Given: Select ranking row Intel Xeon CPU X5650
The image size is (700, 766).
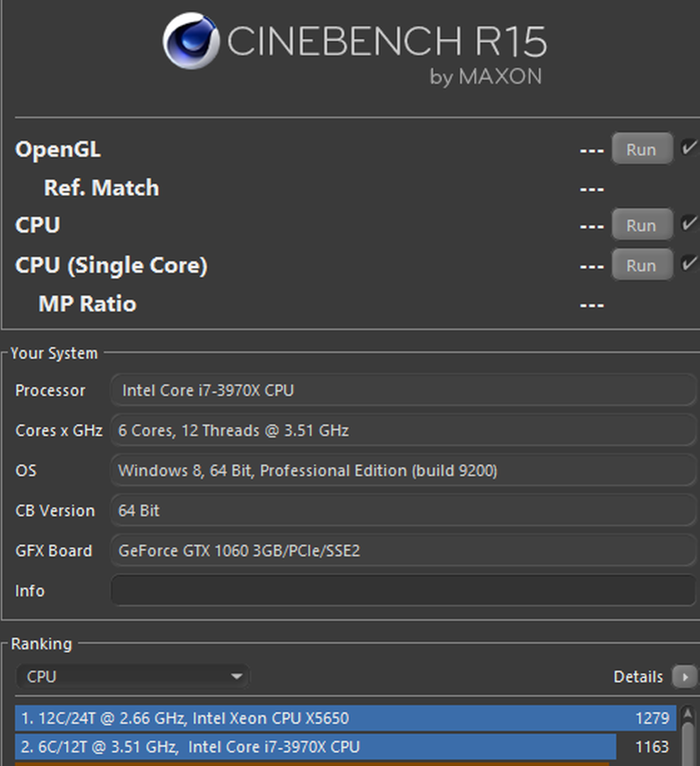Looking at the screenshot, I should (345, 718).
